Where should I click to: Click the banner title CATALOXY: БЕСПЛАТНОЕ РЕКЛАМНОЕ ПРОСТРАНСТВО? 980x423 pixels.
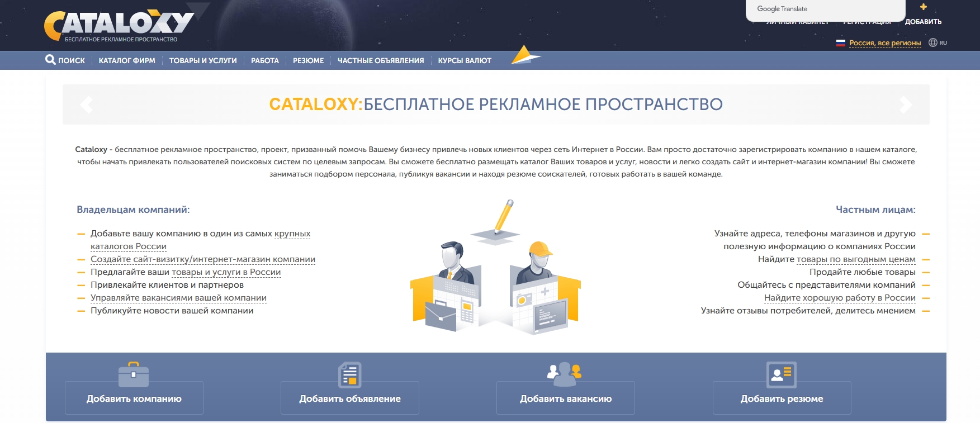(x=496, y=104)
